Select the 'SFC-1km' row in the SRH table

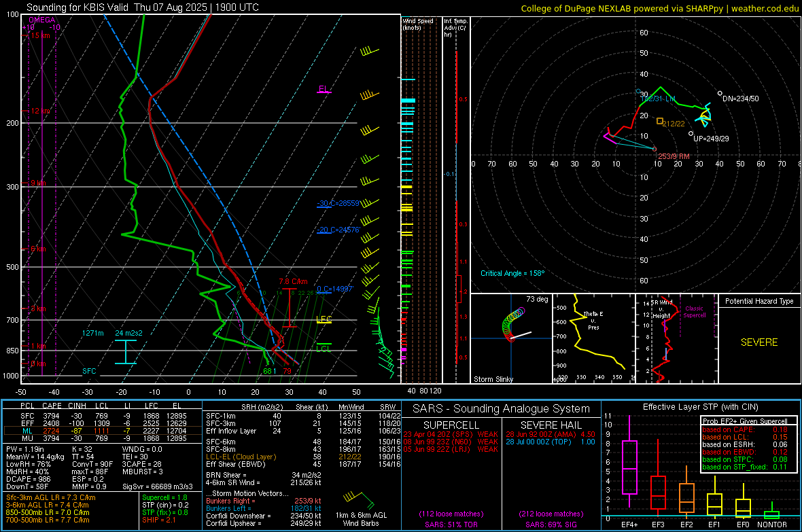(303, 416)
